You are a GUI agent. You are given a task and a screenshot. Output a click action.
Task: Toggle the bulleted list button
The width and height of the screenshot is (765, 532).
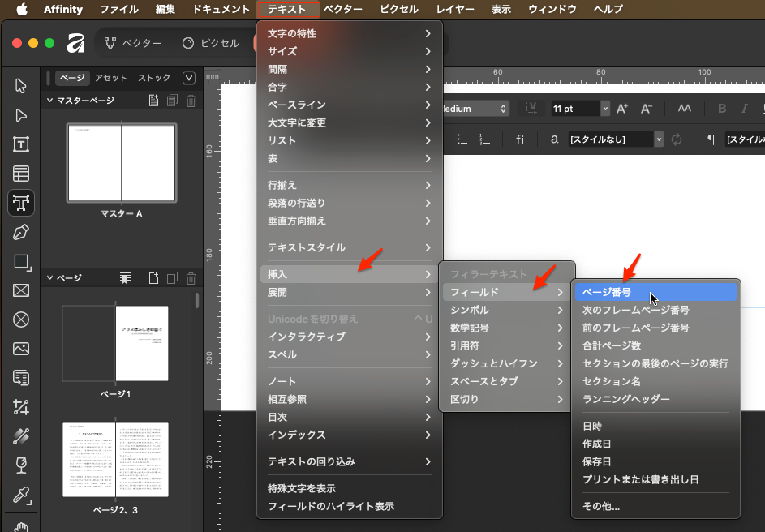[463, 139]
